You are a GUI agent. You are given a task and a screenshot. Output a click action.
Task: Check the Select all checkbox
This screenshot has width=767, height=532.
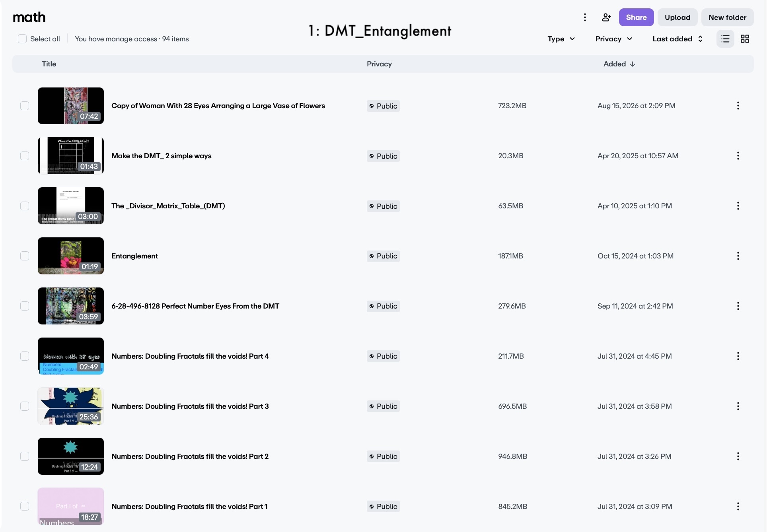[x=22, y=39]
